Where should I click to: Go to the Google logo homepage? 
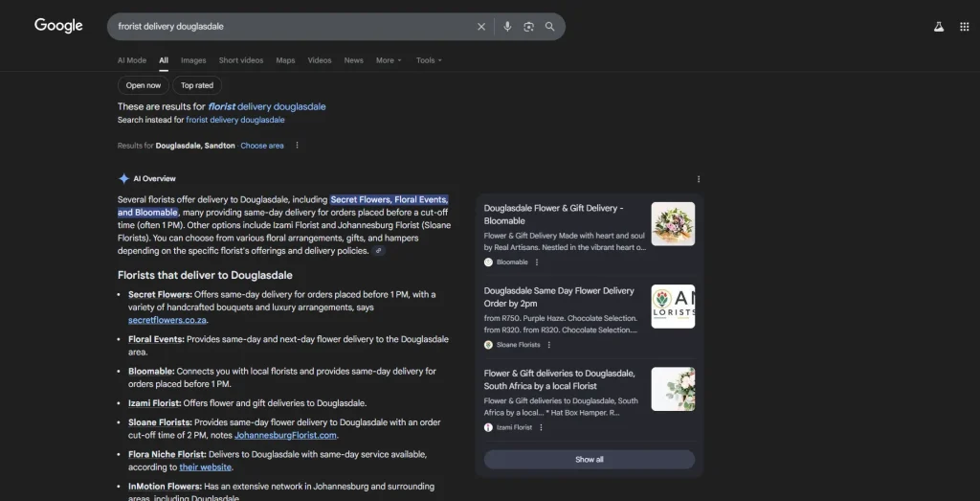(58, 26)
